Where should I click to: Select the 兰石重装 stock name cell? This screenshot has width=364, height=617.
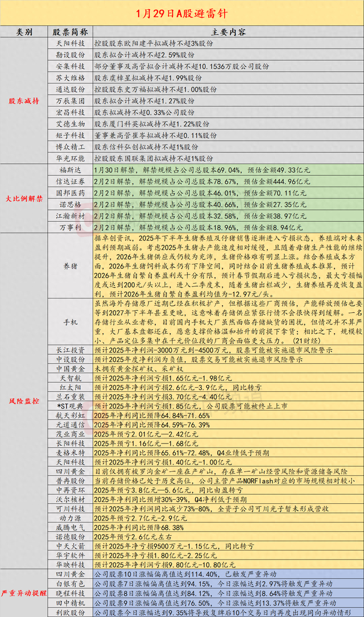tap(71, 397)
